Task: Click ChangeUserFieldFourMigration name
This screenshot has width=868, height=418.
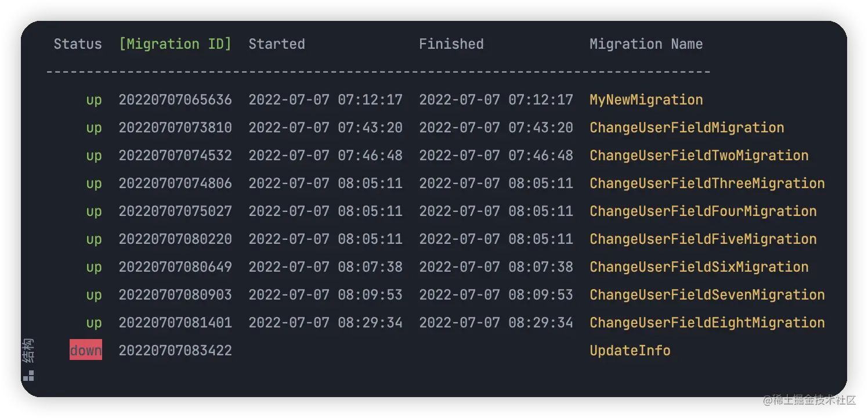Action: pos(703,211)
